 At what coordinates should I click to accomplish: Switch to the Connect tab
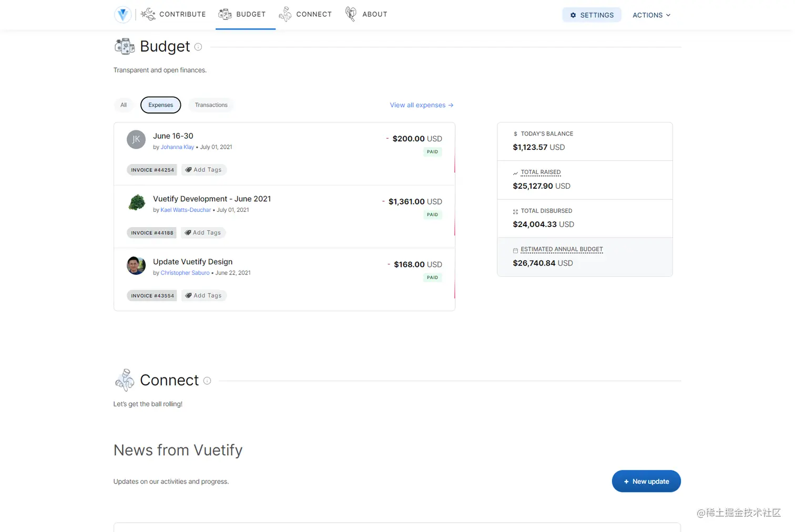[x=306, y=14]
